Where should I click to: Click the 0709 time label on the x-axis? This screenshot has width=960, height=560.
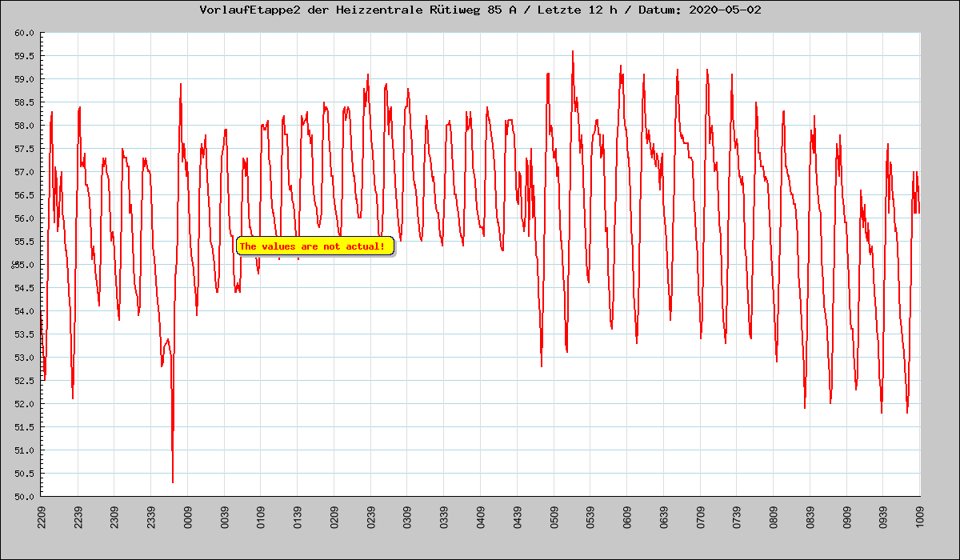tap(700, 517)
